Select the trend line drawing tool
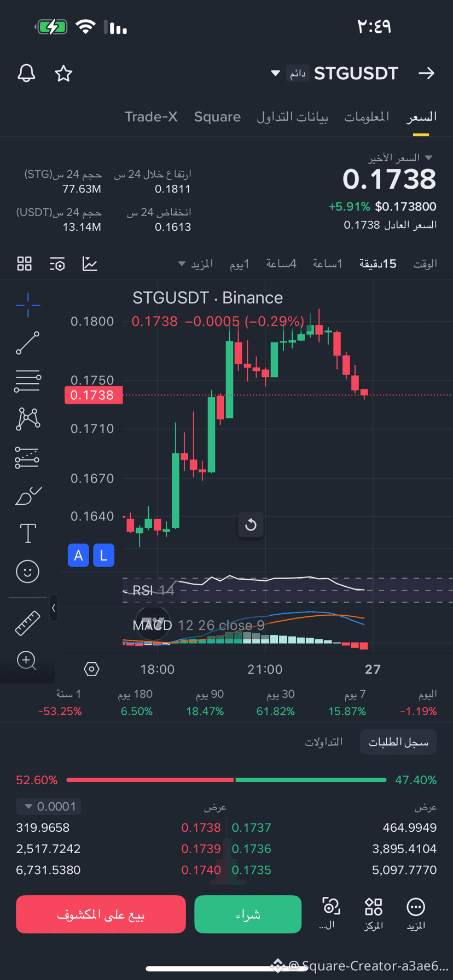 pyautogui.click(x=28, y=343)
